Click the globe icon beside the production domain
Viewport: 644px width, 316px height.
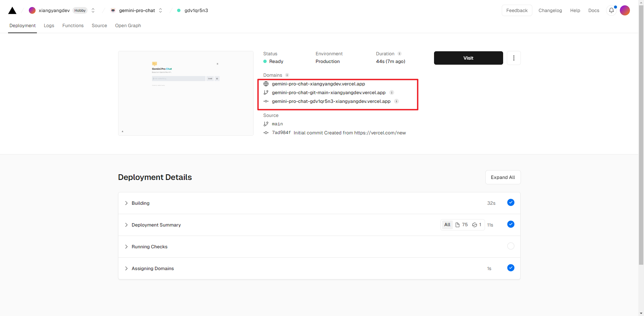[x=266, y=84]
